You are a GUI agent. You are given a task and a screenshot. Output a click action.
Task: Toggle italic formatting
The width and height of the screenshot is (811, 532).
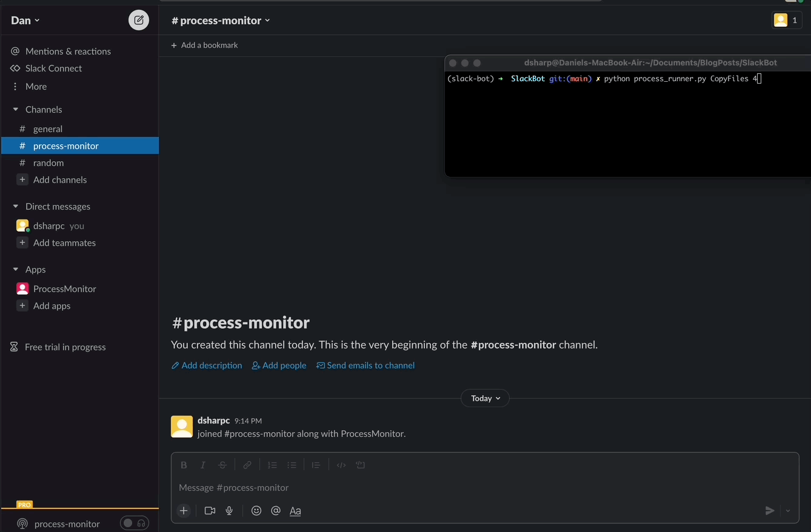pos(203,465)
